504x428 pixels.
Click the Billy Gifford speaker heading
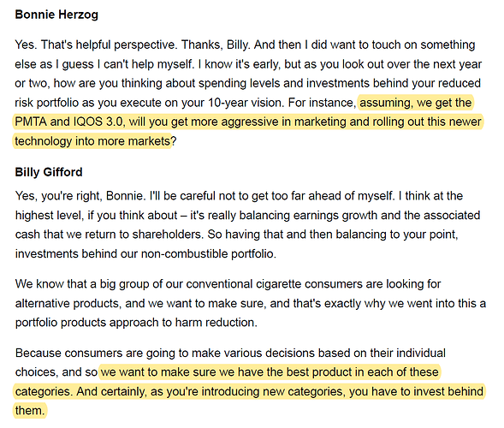49,172
